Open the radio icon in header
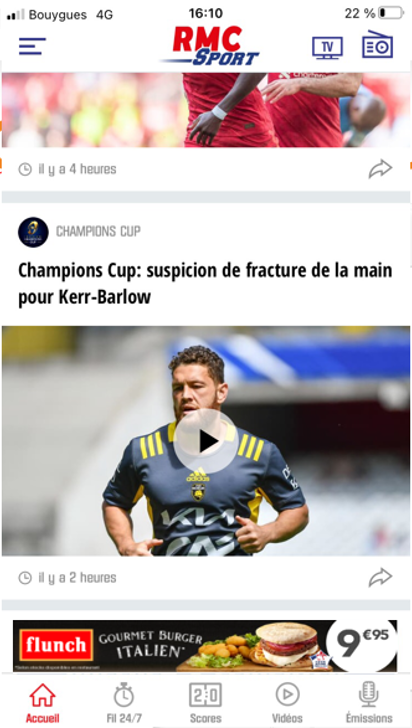 377,45
